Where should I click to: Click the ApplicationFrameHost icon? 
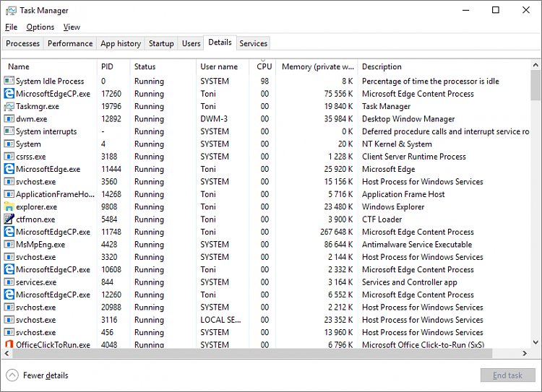point(9,194)
